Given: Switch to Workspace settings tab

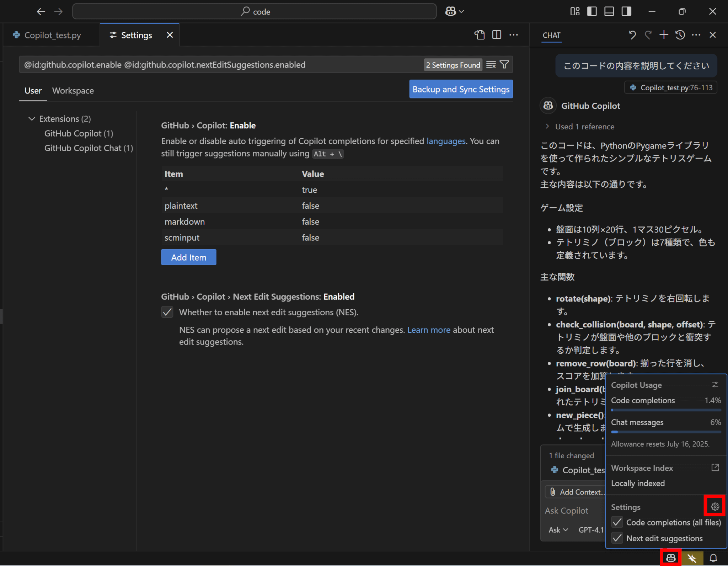Looking at the screenshot, I should [x=73, y=91].
